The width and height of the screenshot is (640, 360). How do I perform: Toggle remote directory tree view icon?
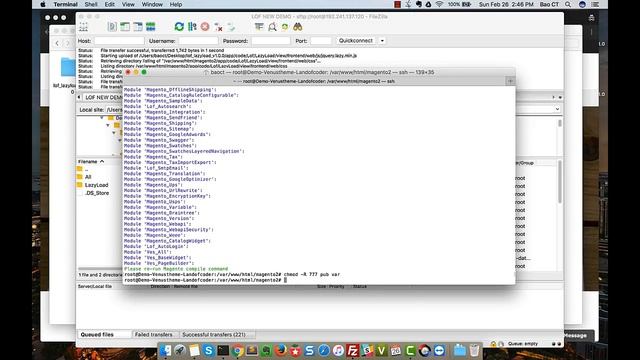[138, 27]
